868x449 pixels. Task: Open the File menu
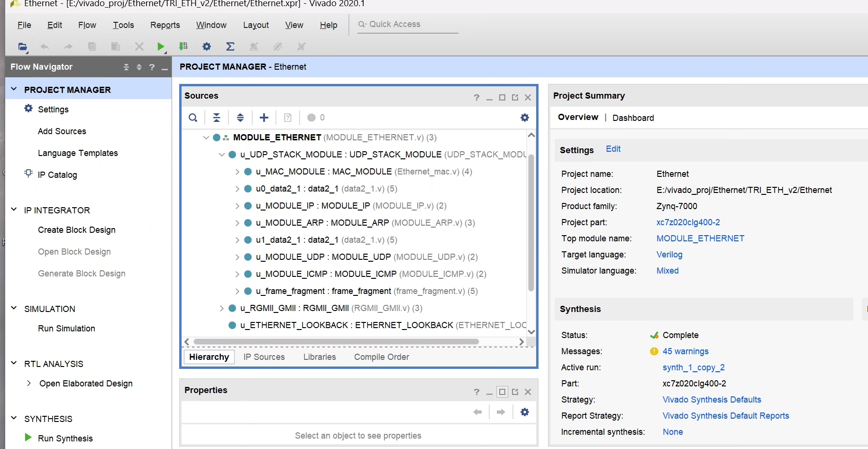pyautogui.click(x=24, y=25)
